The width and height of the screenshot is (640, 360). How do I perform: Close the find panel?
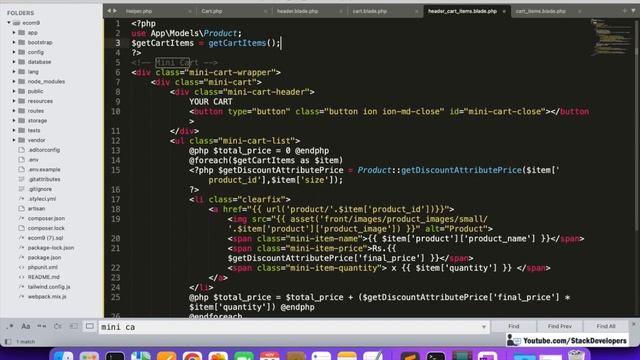point(633,324)
